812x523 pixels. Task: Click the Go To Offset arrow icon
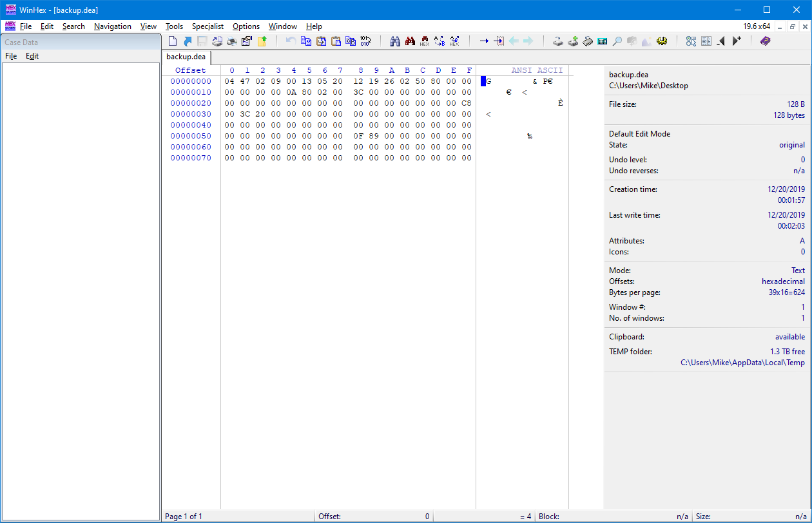tap(484, 41)
